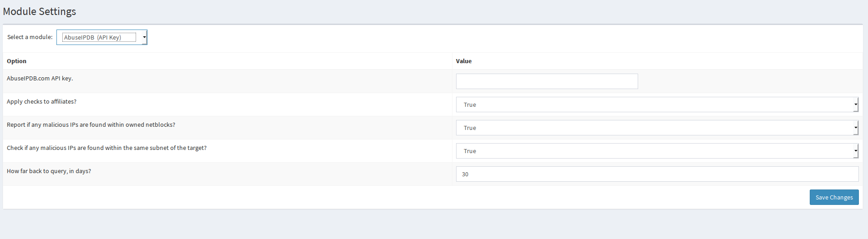Open the Apply checks to affiliates dropdown
Screen dimensions: 868x239
click(x=657, y=105)
